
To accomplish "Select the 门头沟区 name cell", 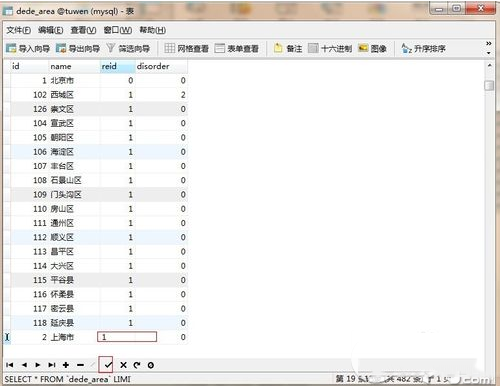I will point(75,195).
